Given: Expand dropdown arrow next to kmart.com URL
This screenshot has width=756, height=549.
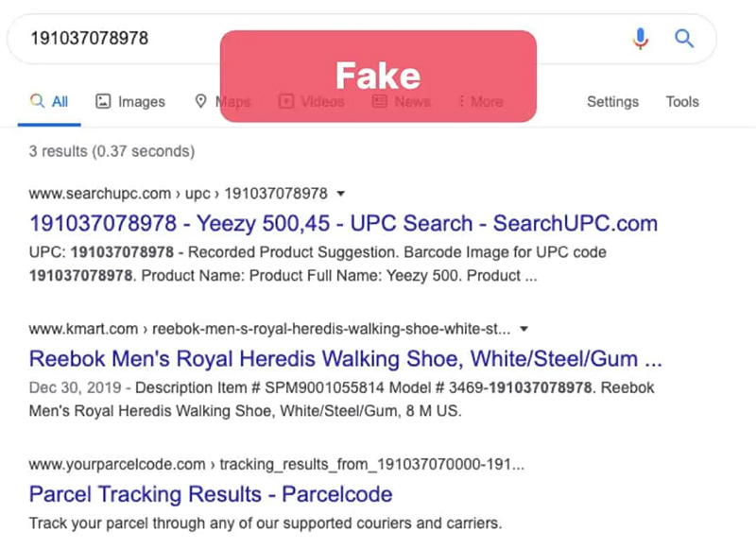Looking at the screenshot, I should pyautogui.click(x=524, y=329).
